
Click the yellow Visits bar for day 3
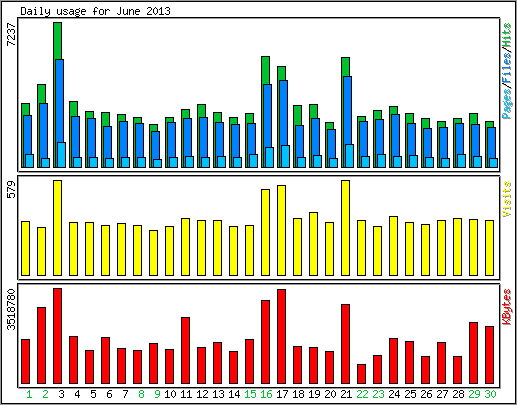click(x=57, y=228)
